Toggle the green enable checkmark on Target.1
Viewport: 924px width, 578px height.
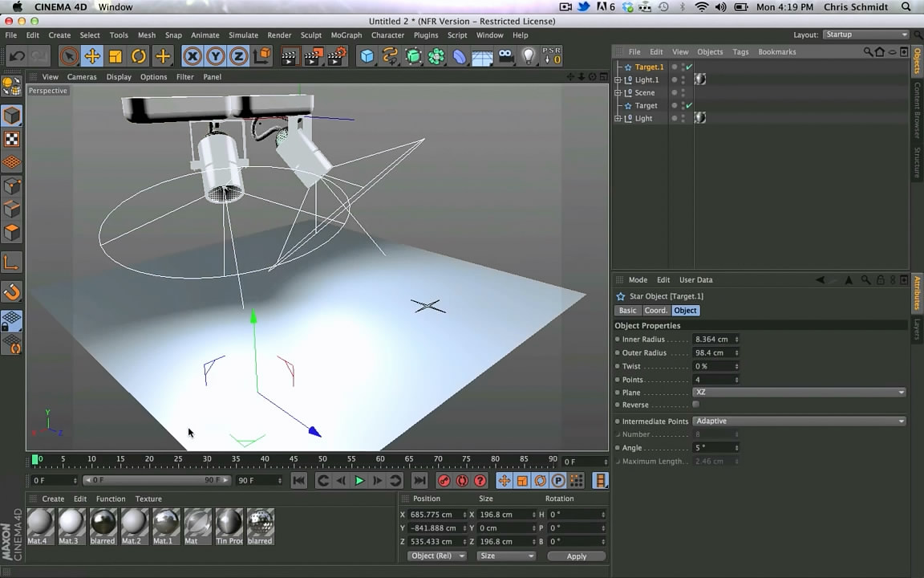687,67
